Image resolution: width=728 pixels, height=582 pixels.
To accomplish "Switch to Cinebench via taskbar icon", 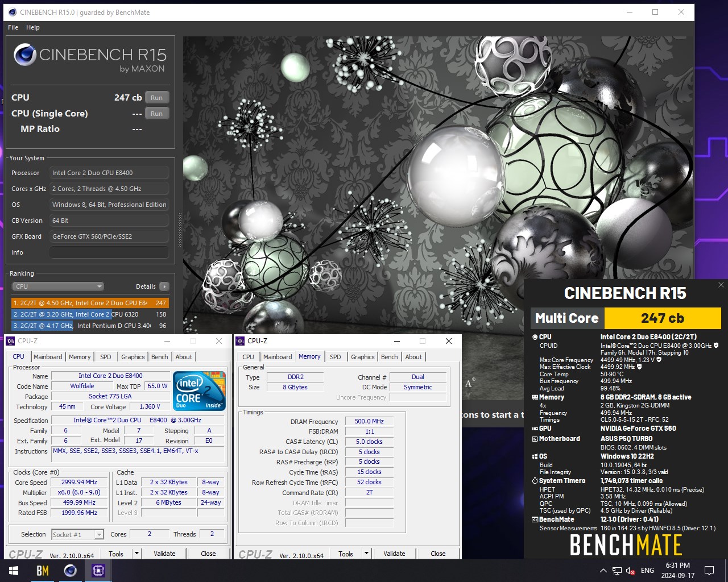I will [x=71, y=571].
